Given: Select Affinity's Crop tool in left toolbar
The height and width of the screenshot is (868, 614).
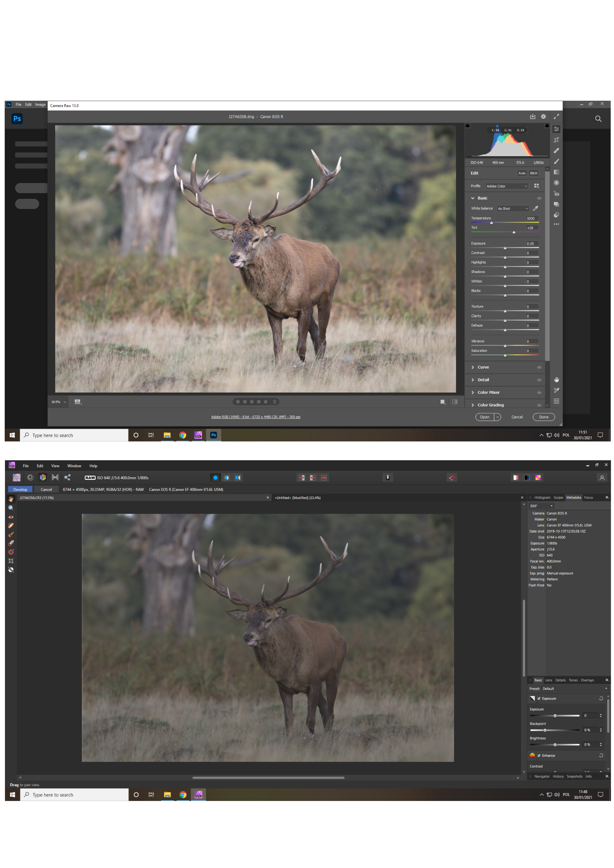Looking at the screenshot, I should [11, 561].
